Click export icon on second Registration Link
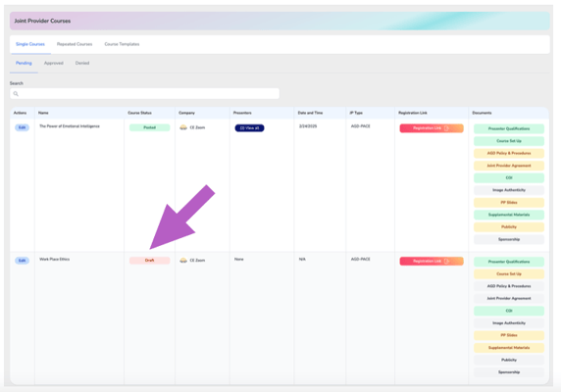This screenshot has width=561, height=392. (x=446, y=262)
